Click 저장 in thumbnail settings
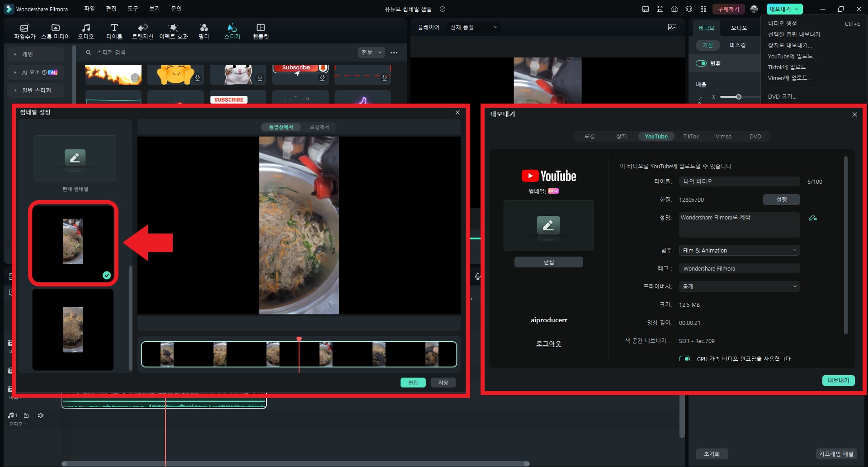Screen dimensions: 868x467 coord(443,383)
